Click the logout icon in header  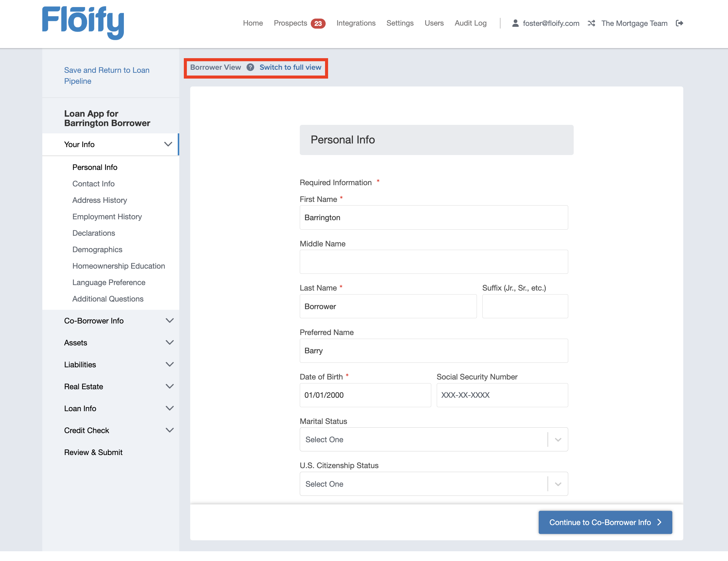tap(679, 23)
